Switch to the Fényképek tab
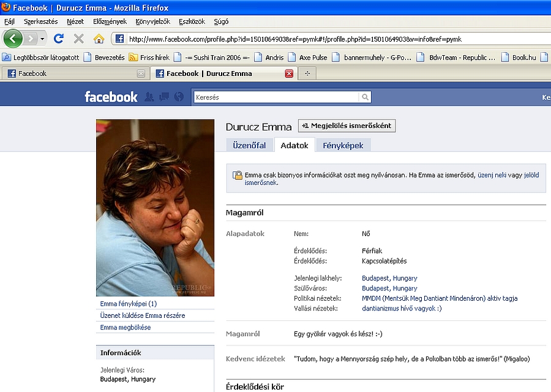The height and width of the screenshot is (392, 551). coord(343,145)
